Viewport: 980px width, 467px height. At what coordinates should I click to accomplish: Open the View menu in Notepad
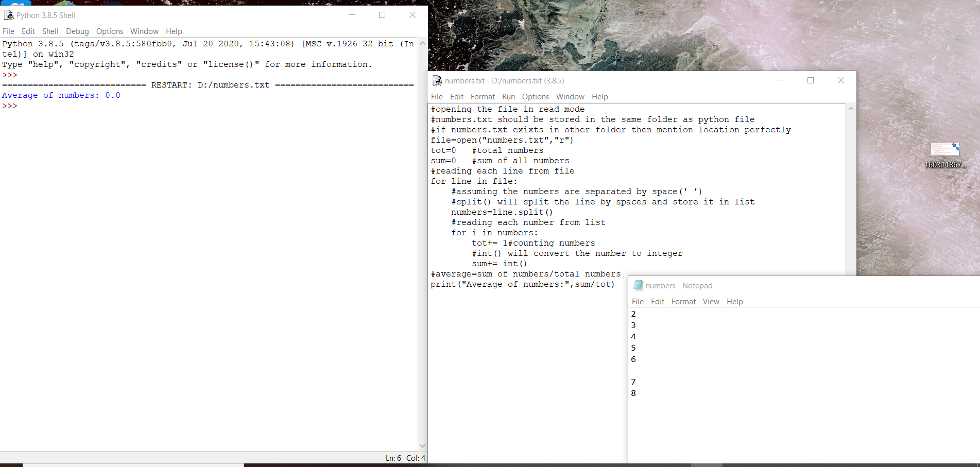click(x=711, y=302)
